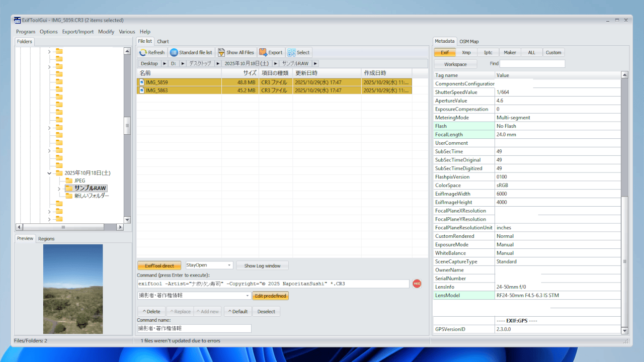Image resolution: width=644 pixels, height=362 pixels.
Task: Enable the Maker metadata filter
Action: click(510, 52)
